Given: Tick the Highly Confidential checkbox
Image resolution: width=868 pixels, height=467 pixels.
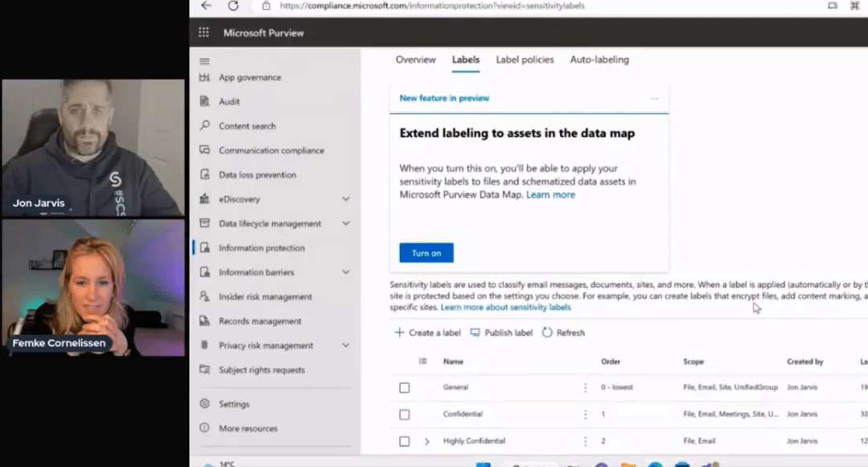Looking at the screenshot, I should coord(405,441).
